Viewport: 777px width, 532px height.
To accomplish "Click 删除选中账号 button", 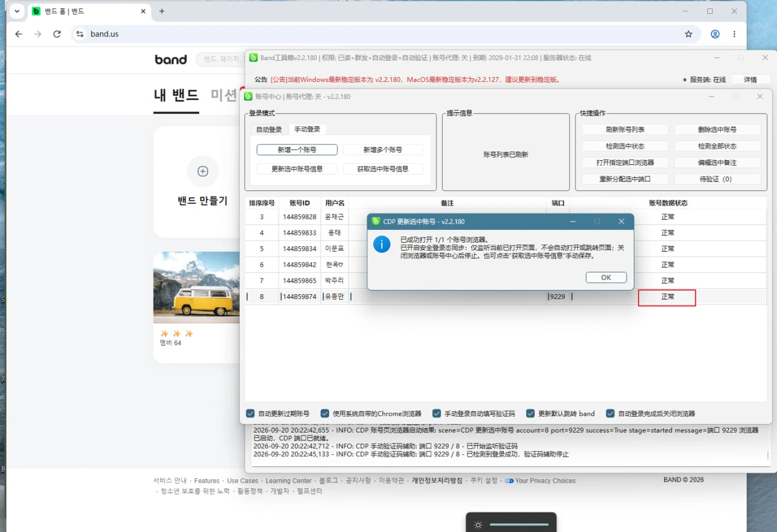I will coord(718,130).
